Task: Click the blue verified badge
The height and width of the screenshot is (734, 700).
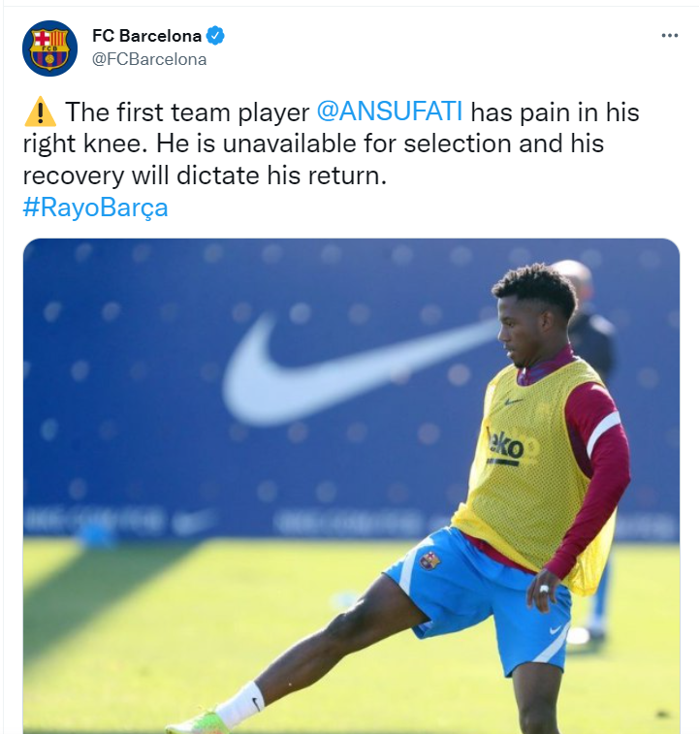Action: pos(216,37)
